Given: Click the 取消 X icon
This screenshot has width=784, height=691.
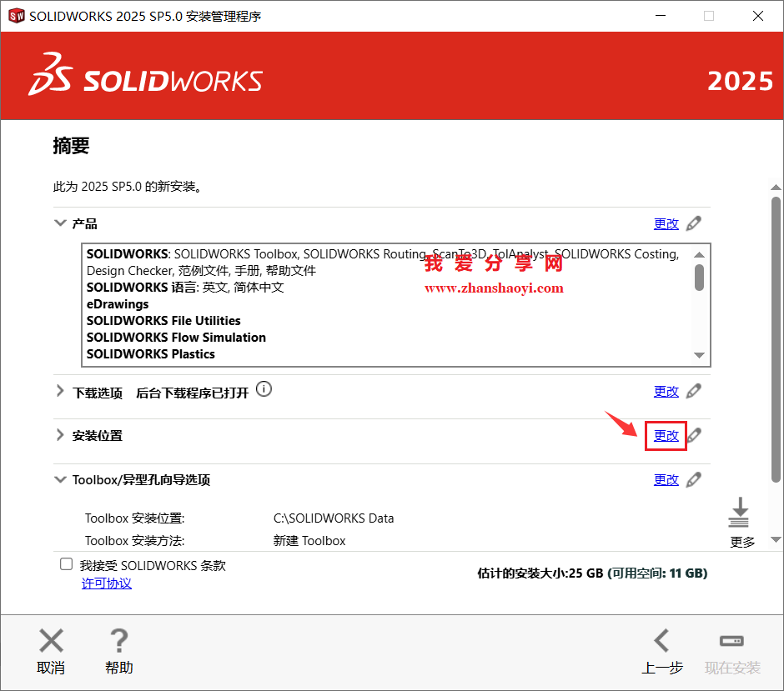Looking at the screenshot, I should [x=51, y=640].
